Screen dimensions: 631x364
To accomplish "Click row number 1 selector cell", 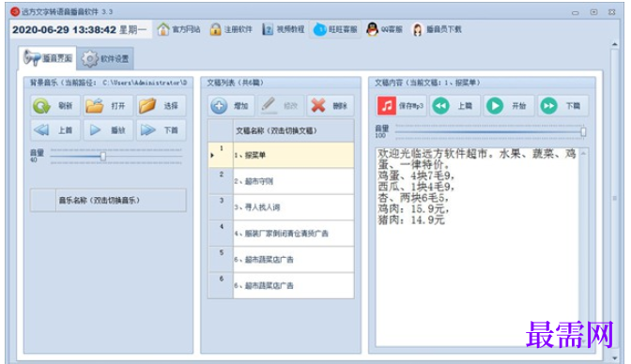I will [x=221, y=155].
